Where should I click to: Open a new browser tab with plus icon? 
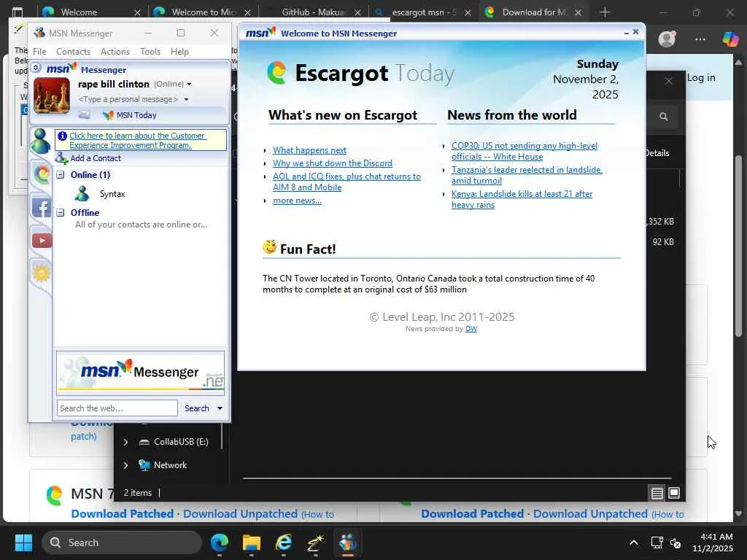(605, 12)
